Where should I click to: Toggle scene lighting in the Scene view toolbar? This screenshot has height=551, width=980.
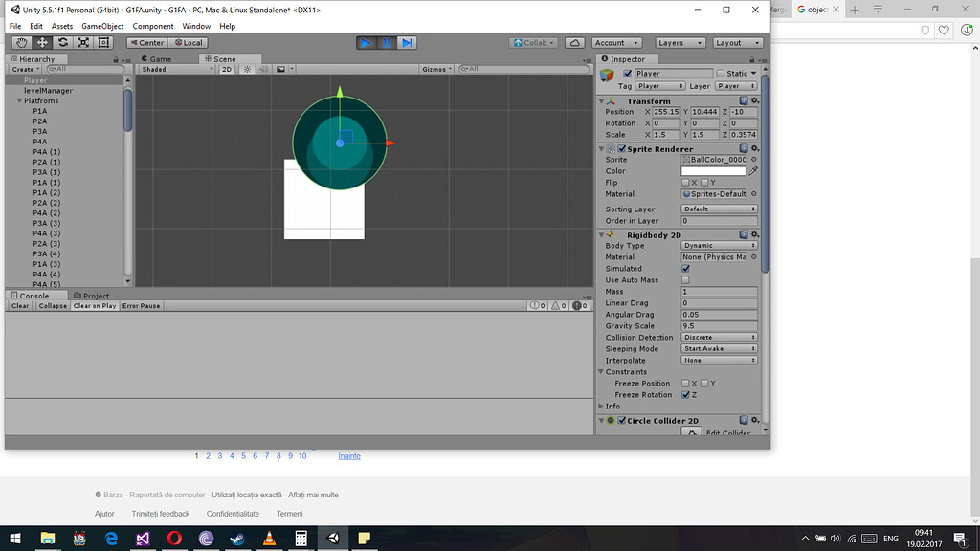(247, 69)
